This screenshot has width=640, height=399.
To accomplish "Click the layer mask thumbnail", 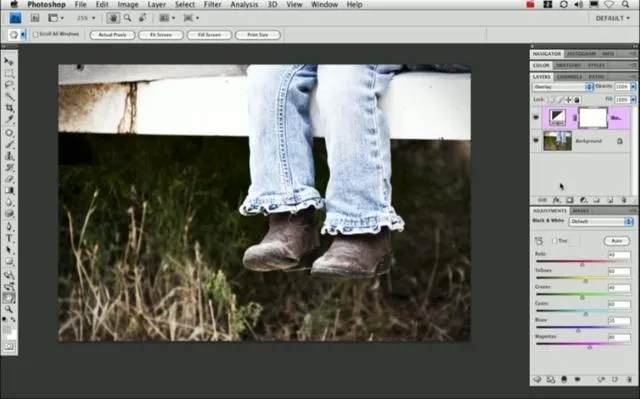I will pyautogui.click(x=593, y=117).
